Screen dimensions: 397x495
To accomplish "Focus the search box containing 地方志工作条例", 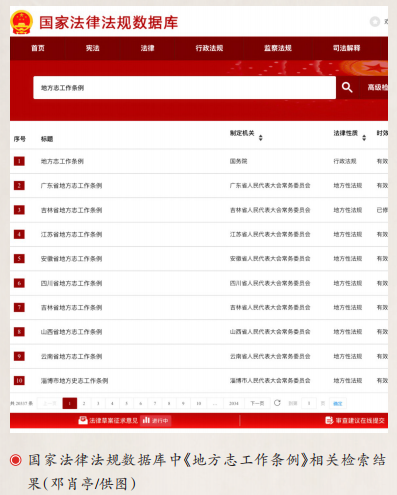I will [x=184, y=87].
